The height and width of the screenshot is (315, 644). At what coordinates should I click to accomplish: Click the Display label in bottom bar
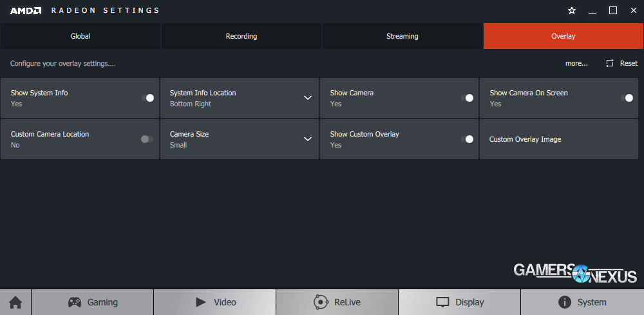pos(470,302)
